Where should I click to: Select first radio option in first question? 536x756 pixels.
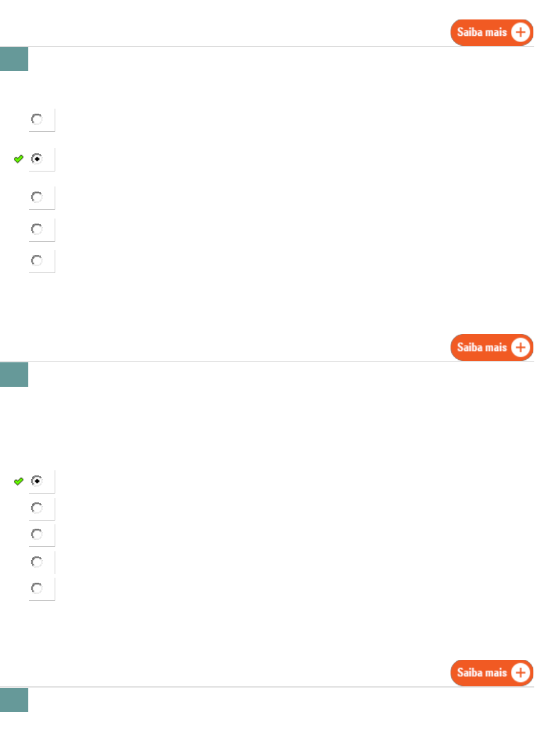(x=37, y=119)
